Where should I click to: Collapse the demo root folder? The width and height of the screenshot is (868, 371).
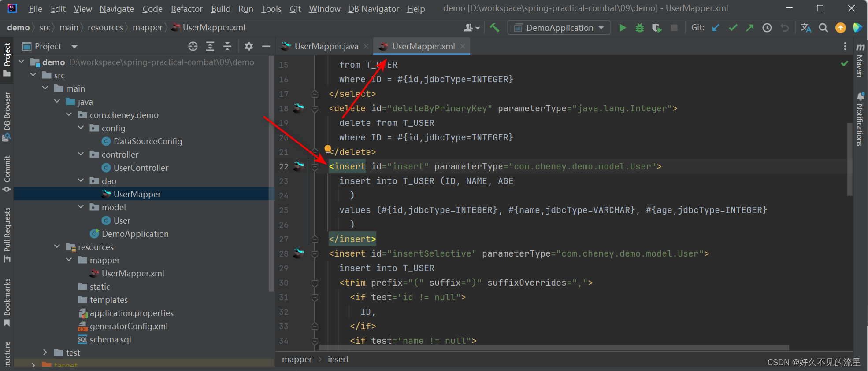coord(22,62)
